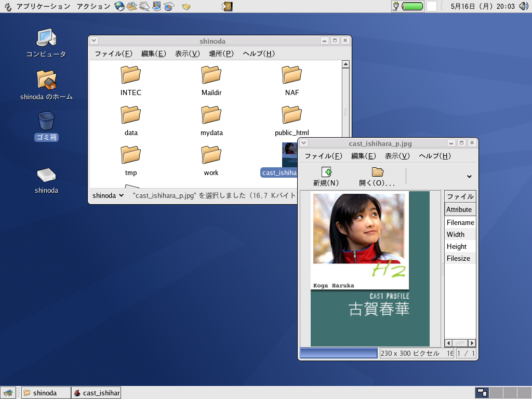Click the ファイル tab in info panel

[460, 196]
